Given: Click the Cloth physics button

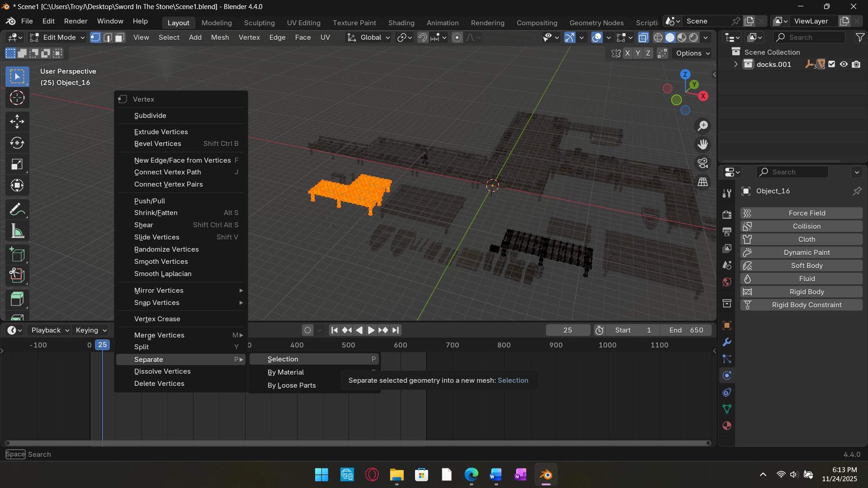Looking at the screenshot, I should (x=802, y=239).
